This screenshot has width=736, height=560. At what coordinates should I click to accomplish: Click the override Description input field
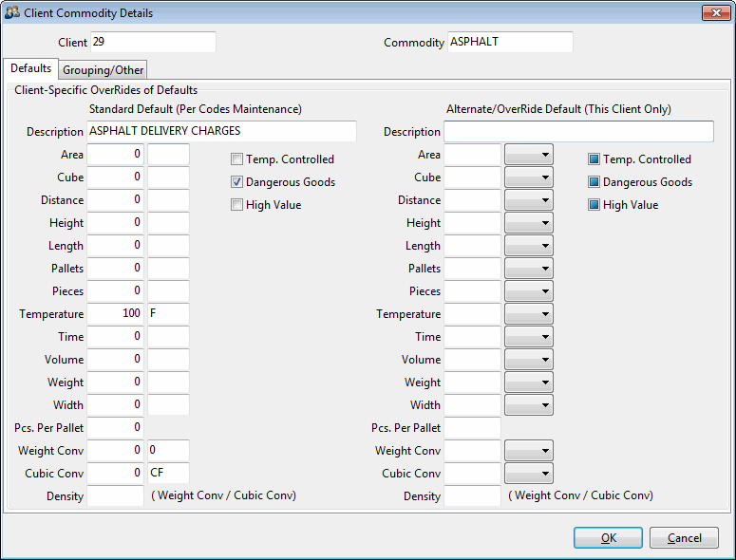[x=578, y=132]
